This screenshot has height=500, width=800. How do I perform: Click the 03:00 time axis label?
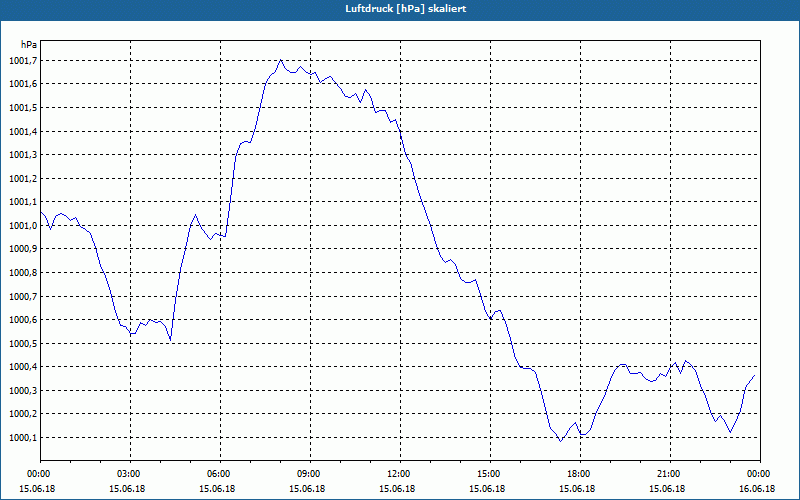coord(131,474)
